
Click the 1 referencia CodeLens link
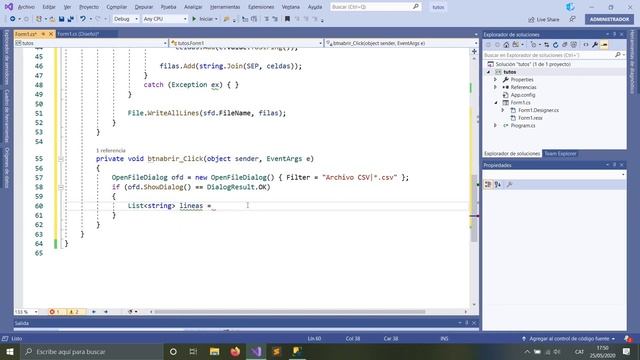pos(111,151)
